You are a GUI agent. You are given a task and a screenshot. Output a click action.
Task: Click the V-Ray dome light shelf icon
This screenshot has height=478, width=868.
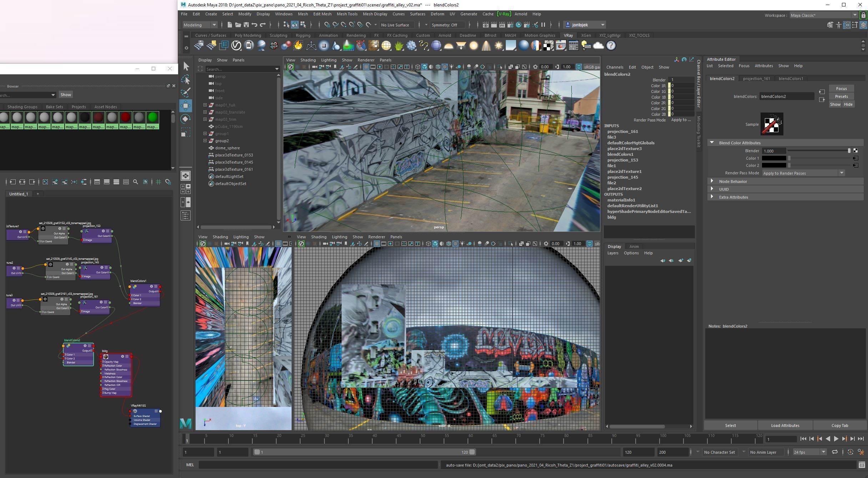pos(449,45)
